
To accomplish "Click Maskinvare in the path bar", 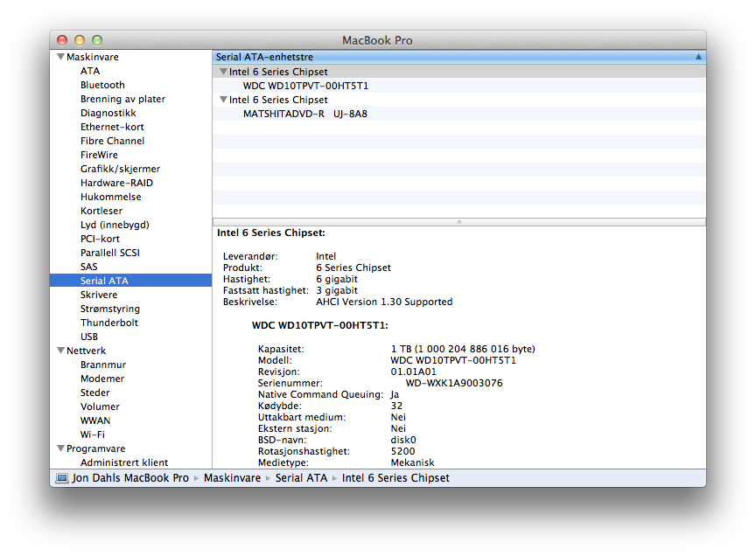I will point(233,478).
